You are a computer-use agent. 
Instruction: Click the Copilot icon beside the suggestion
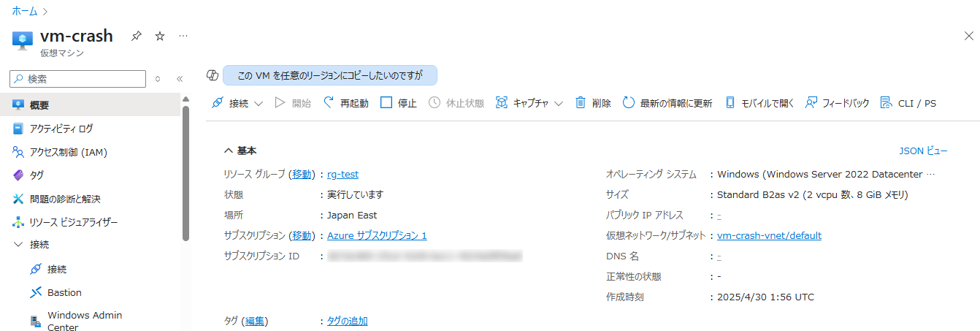pyautogui.click(x=213, y=75)
